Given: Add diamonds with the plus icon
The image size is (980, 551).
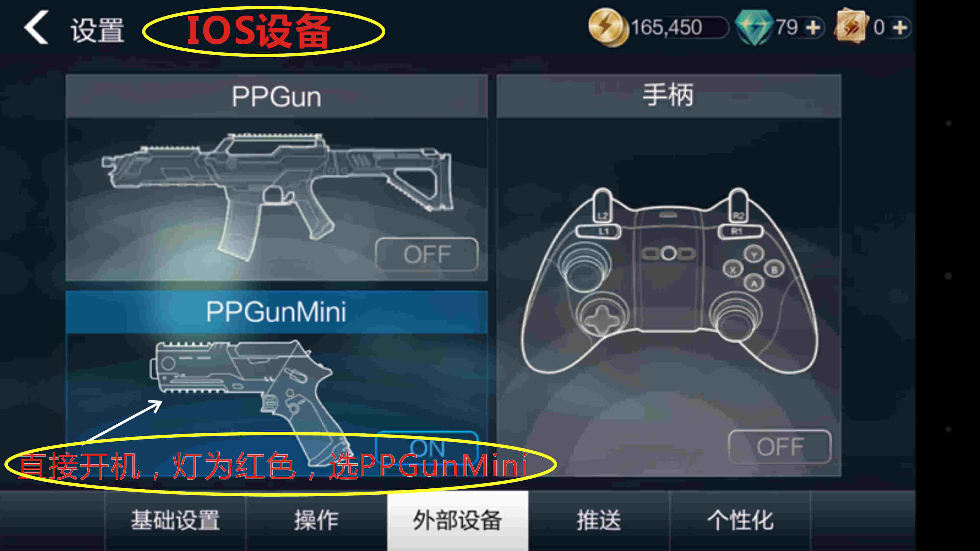Looking at the screenshot, I should coord(813,28).
